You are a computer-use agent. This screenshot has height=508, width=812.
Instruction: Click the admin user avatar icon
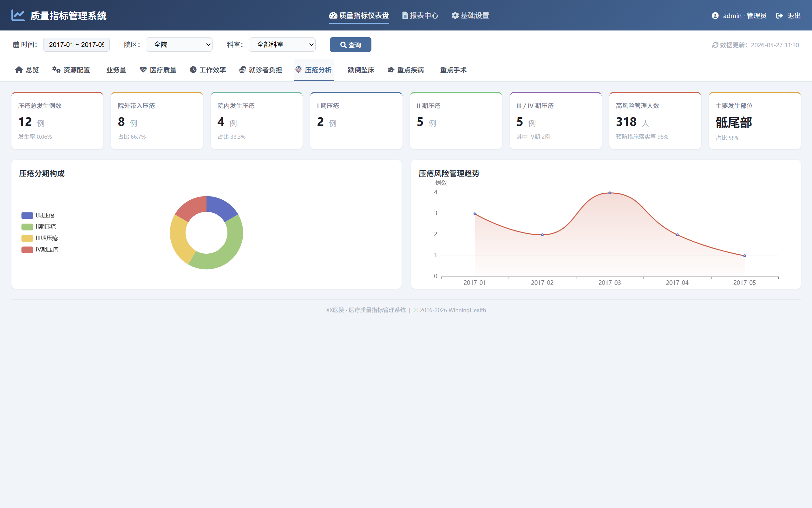(715, 16)
